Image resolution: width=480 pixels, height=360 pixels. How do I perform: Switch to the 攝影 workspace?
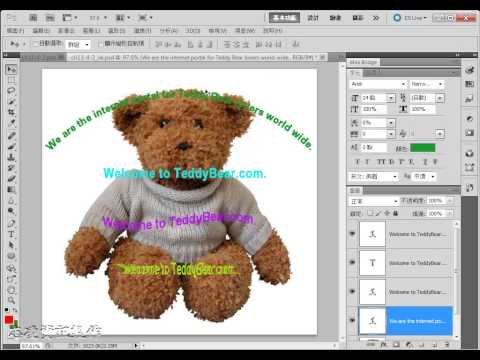click(358, 18)
